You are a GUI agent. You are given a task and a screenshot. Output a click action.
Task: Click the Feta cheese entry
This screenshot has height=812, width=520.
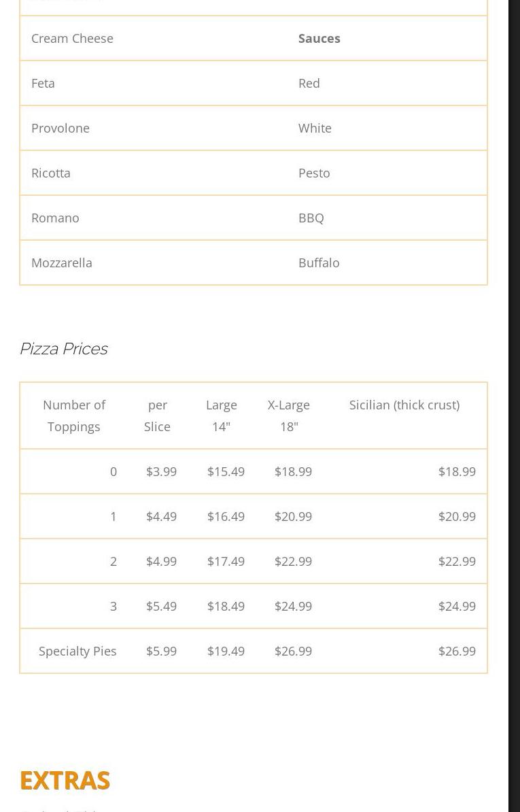pos(43,83)
